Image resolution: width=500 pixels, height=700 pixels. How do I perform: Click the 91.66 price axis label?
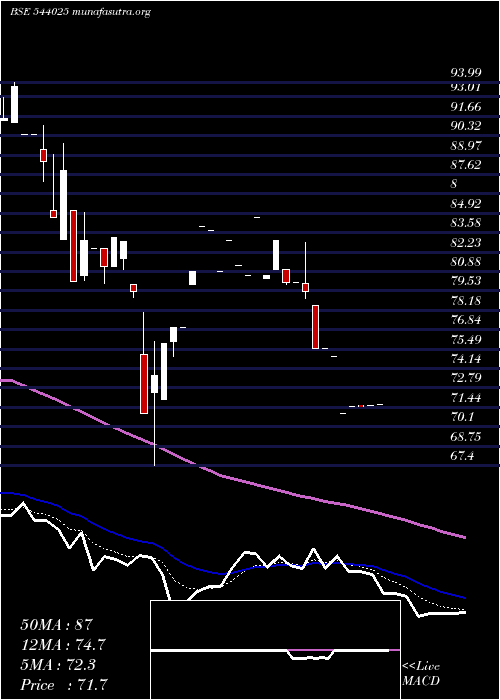click(x=466, y=107)
